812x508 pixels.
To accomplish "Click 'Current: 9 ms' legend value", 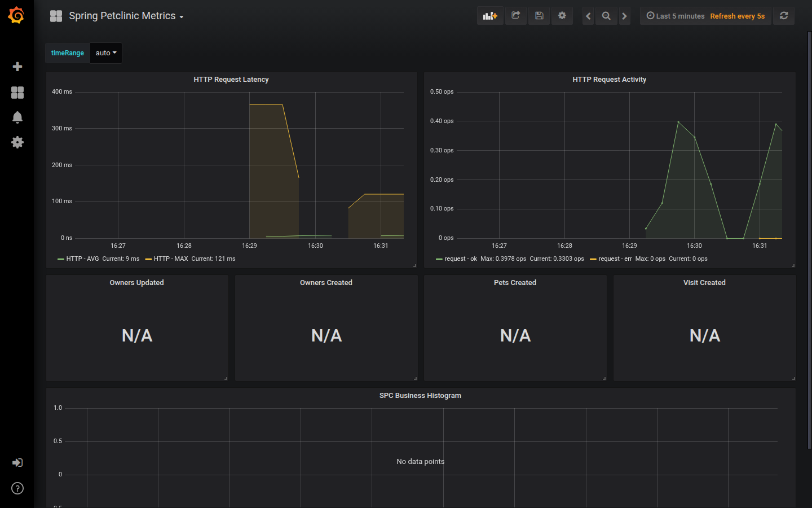I will coord(121,259).
